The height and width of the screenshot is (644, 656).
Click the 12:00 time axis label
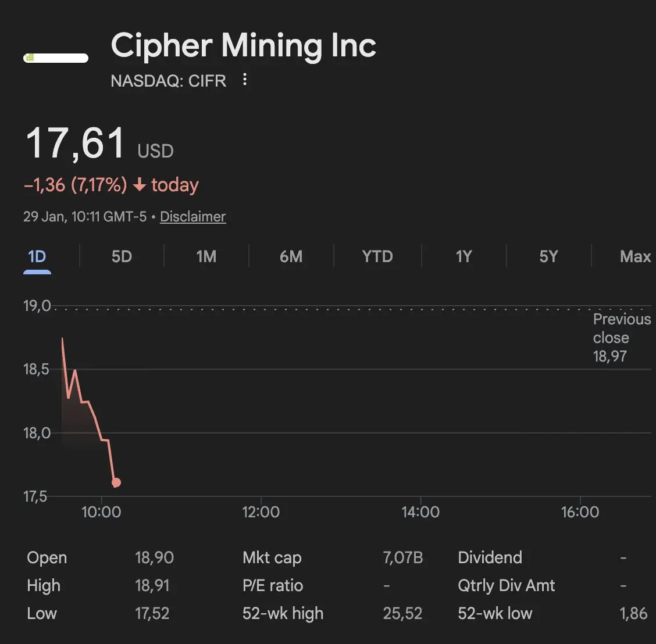point(261,512)
